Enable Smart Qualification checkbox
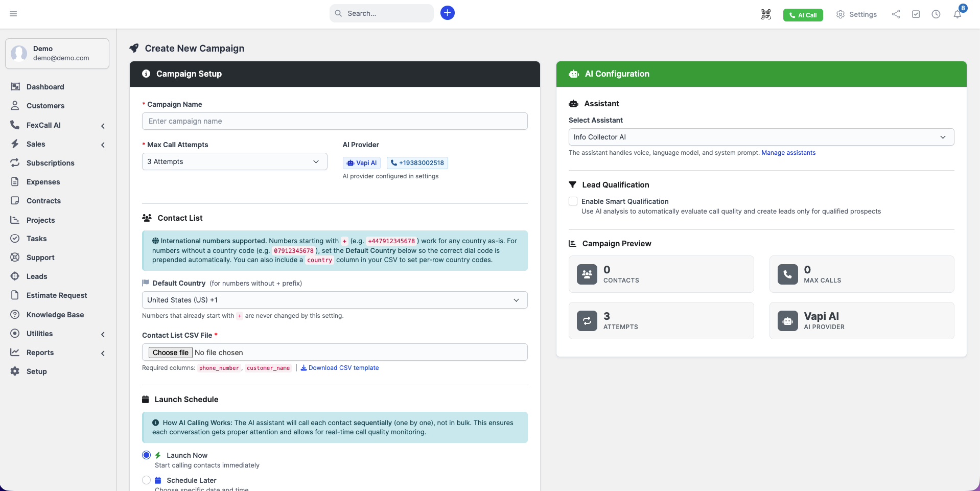Image resolution: width=980 pixels, height=491 pixels. [x=573, y=201]
